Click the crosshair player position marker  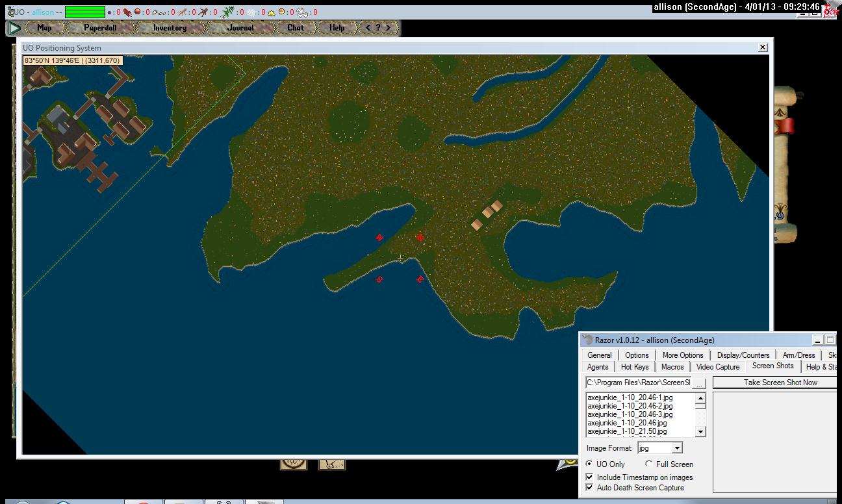tap(401, 258)
